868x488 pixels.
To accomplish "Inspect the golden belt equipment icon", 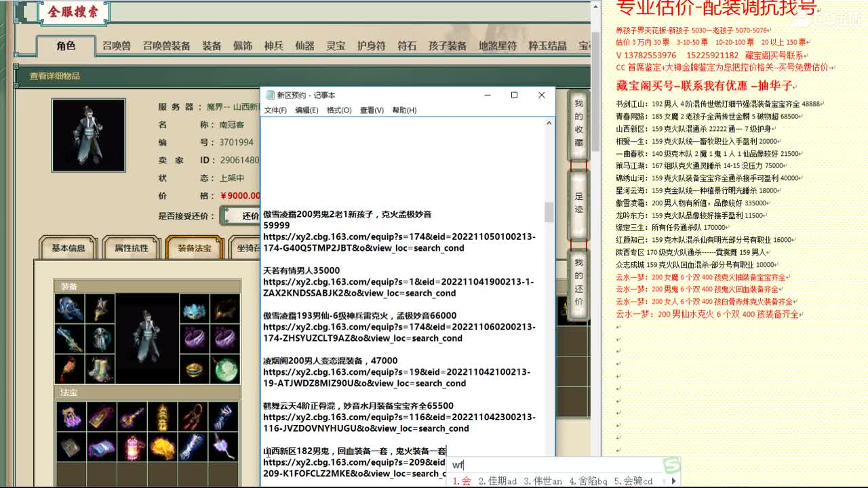I will (x=195, y=368).
